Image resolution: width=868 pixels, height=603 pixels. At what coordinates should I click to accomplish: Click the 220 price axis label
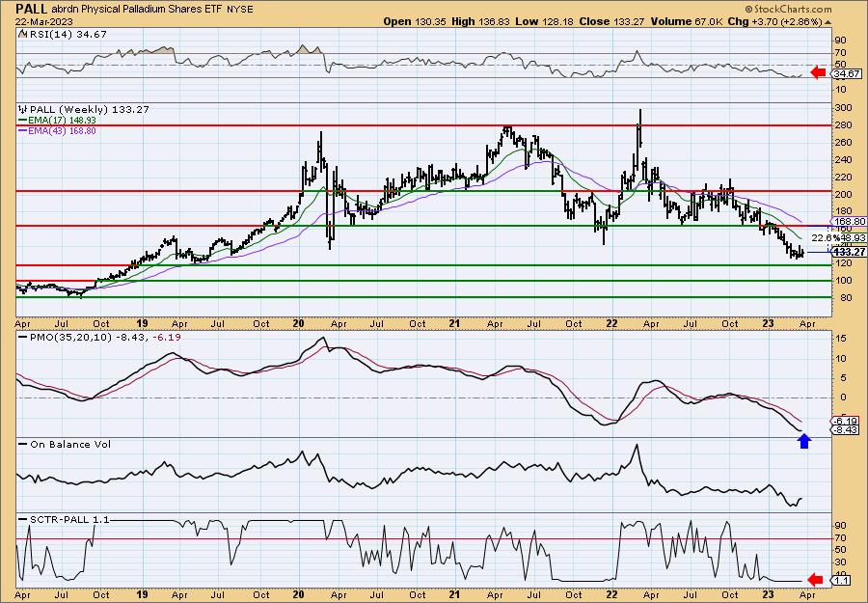click(844, 178)
